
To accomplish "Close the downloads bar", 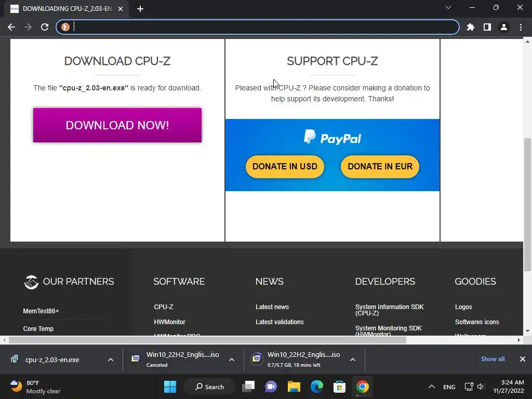I will tap(523, 359).
